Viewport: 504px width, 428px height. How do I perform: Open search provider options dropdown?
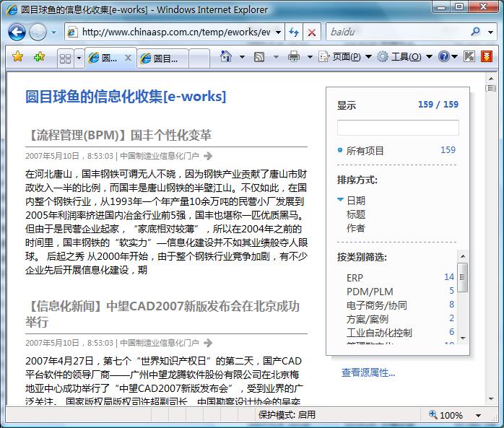tap(490, 32)
